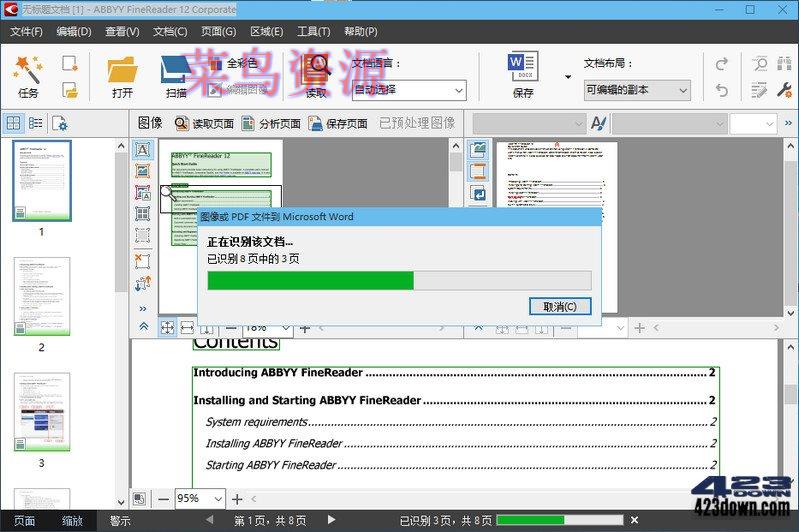Open the font size dropdown in text toolbar
Viewport: 799px width, 532px height.
click(x=753, y=123)
